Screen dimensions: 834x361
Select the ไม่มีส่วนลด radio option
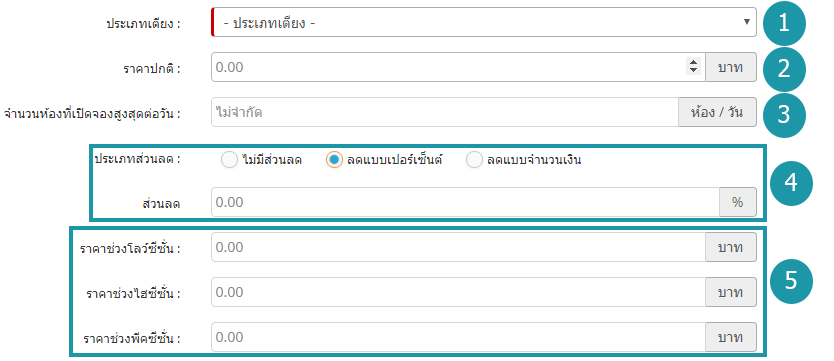[229, 160]
